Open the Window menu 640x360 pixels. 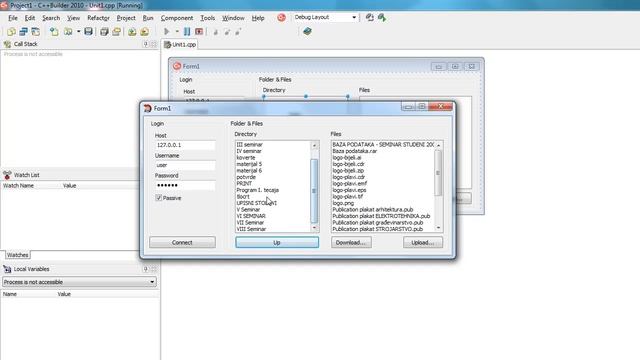pos(233,18)
